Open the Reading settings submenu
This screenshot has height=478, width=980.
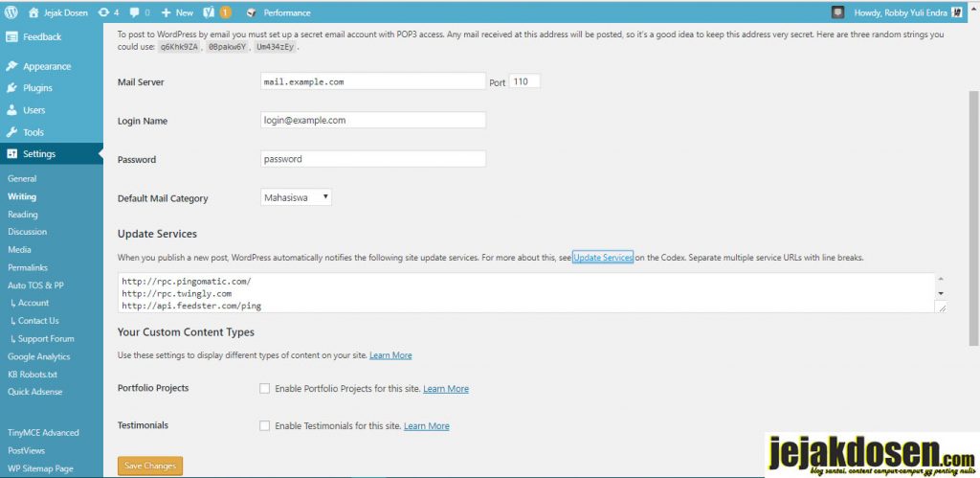23,214
